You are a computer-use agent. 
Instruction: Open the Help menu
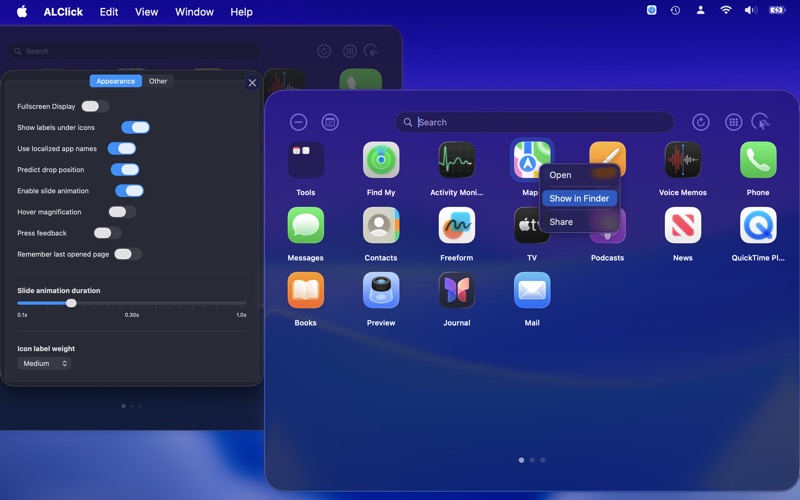[241, 12]
